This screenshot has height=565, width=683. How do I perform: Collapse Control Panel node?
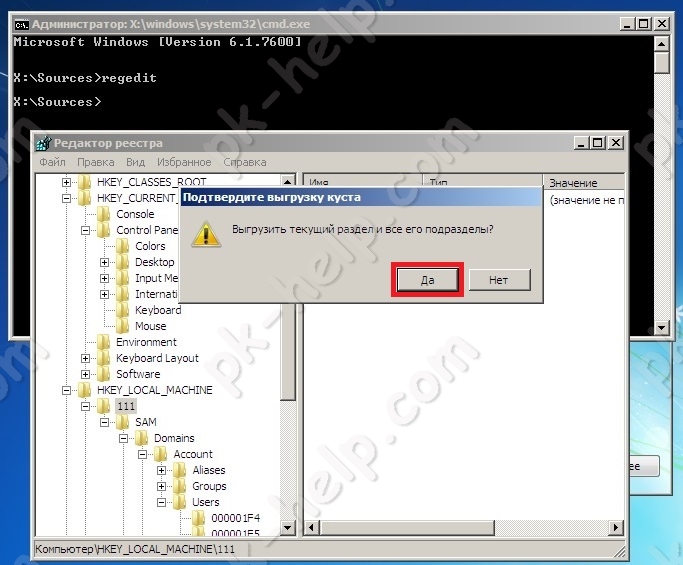[x=85, y=230]
